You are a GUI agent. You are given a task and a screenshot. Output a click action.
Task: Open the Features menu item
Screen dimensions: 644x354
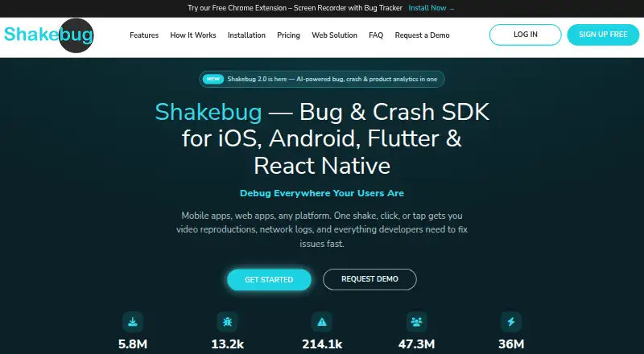[144, 35]
